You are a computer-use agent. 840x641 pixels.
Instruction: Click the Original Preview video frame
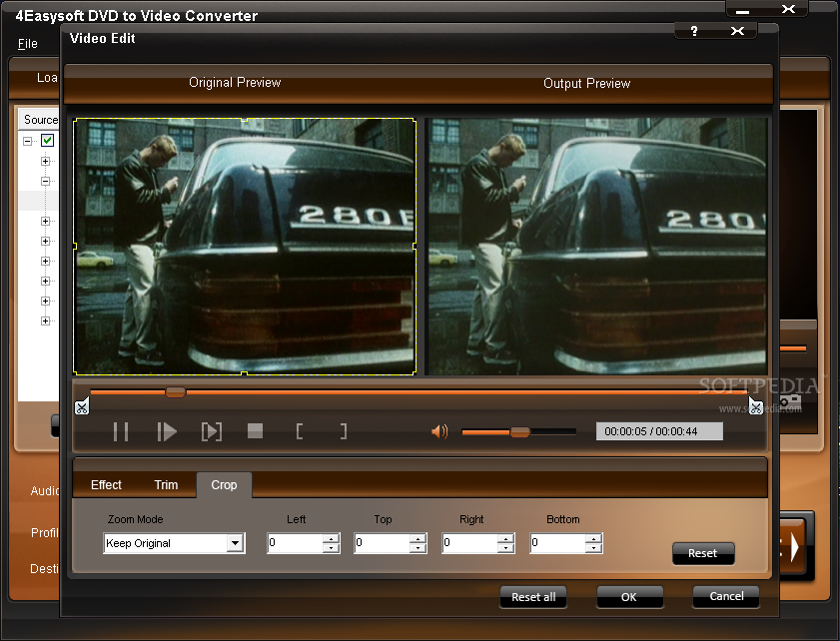[245, 247]
